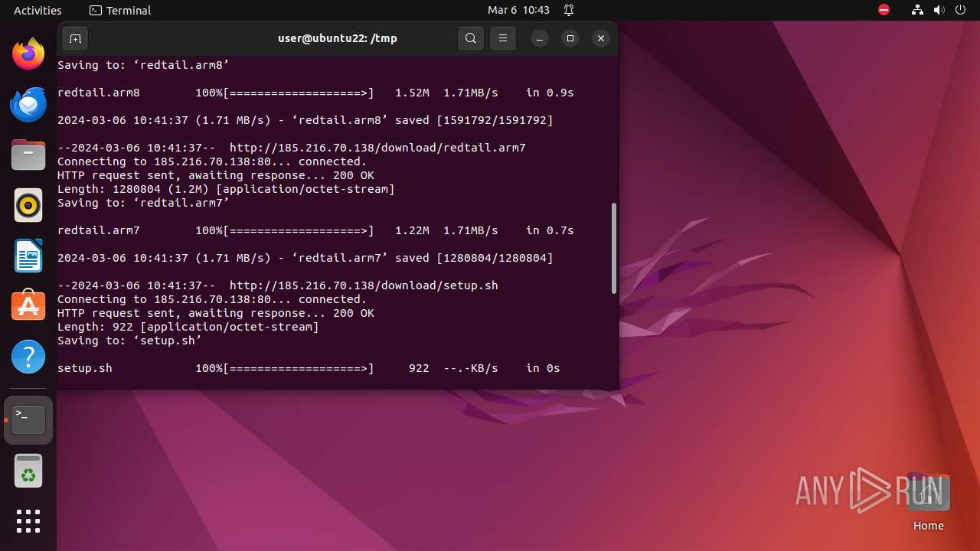Open the Terminal app menu in top bar
Image resolution: width=980 pixels, height=551 pixels.
pyautogui.click(x=120, y=10)
